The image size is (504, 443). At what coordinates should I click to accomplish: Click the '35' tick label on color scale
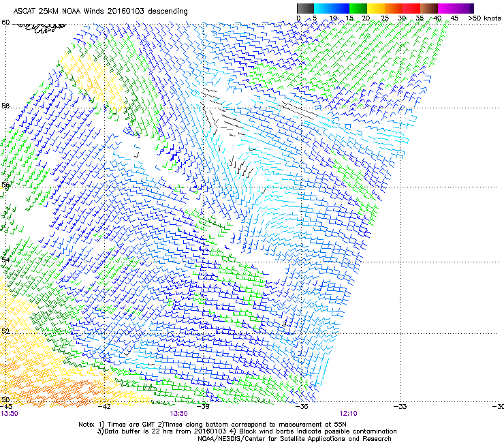420,18
